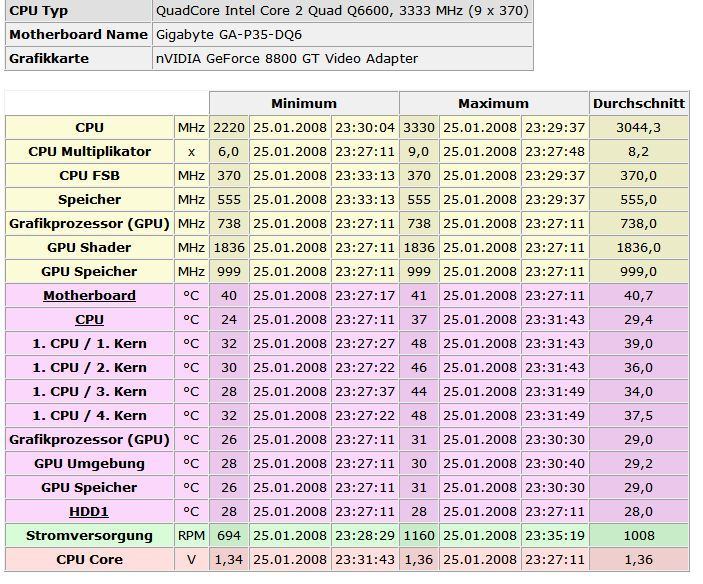Click the GPU Umgebung row label
703x584 pixels.
pyautogui.click(x=89, y=463)
